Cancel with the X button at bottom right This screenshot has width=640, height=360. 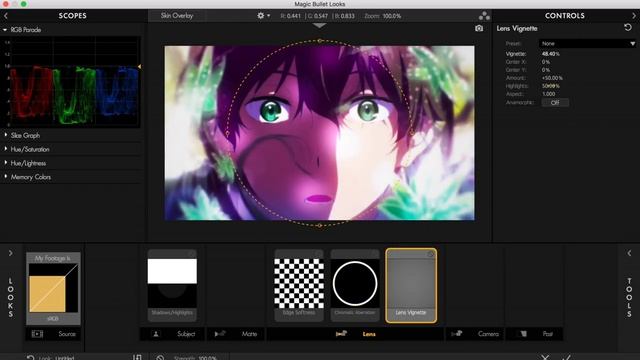(545, 358)
